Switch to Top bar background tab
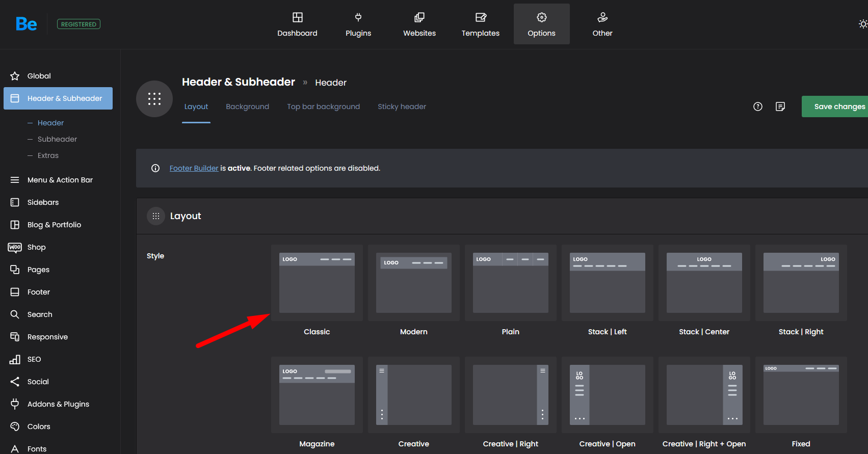 (323, 106)
